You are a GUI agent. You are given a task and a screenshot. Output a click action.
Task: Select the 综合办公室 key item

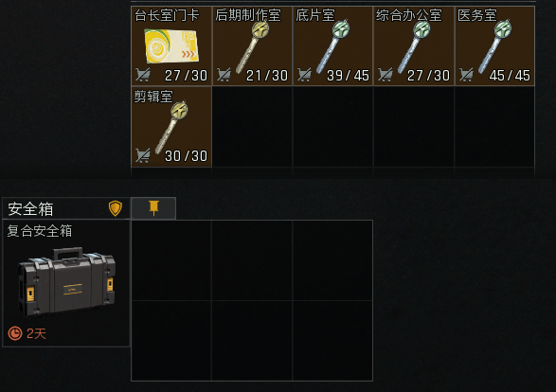(x=414, y=46)
